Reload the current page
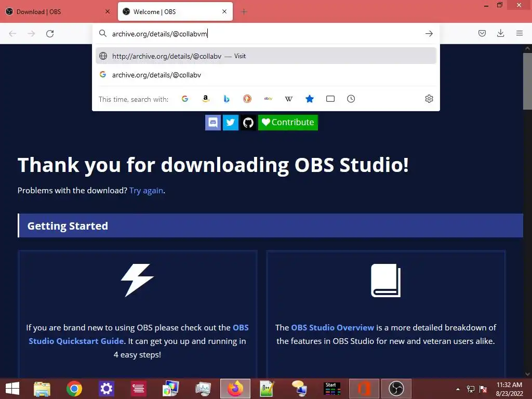Screen dimensions: 532x399 [50, 34]
